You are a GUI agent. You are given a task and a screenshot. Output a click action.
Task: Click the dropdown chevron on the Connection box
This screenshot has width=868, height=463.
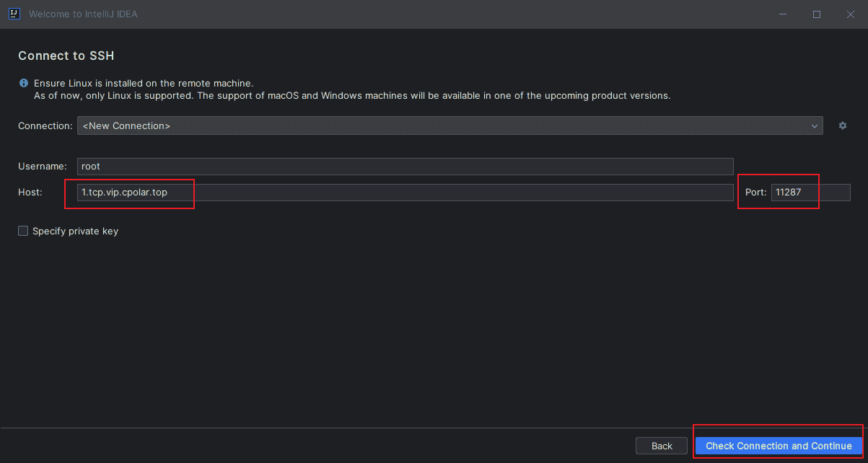pyautogui.click(x=814, y=125)
